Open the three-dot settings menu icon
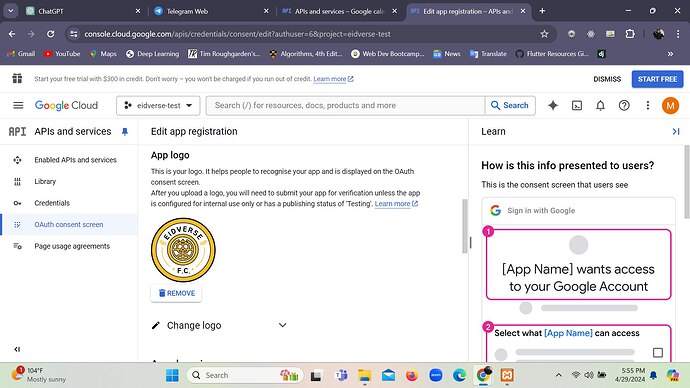The width and height of the screenshot is (690, 388). (x=648, y=105)
